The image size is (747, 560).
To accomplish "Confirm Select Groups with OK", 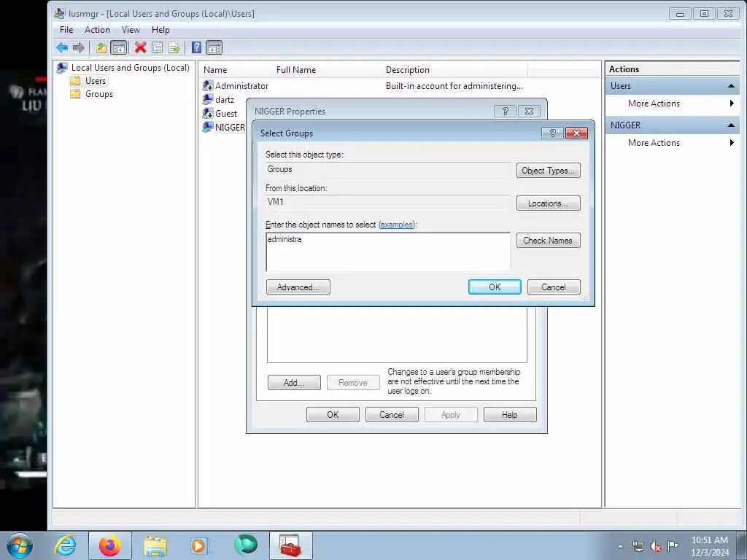I will coord(495,287).
